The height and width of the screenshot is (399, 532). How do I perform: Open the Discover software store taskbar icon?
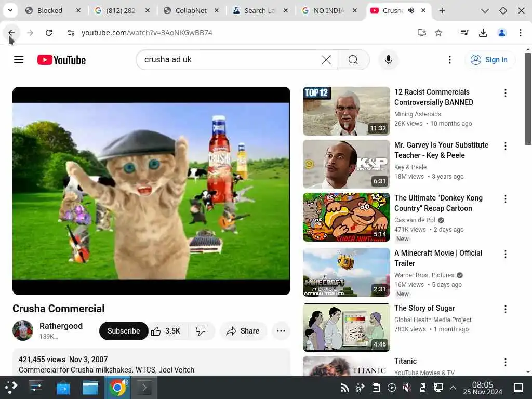point(63,388)
